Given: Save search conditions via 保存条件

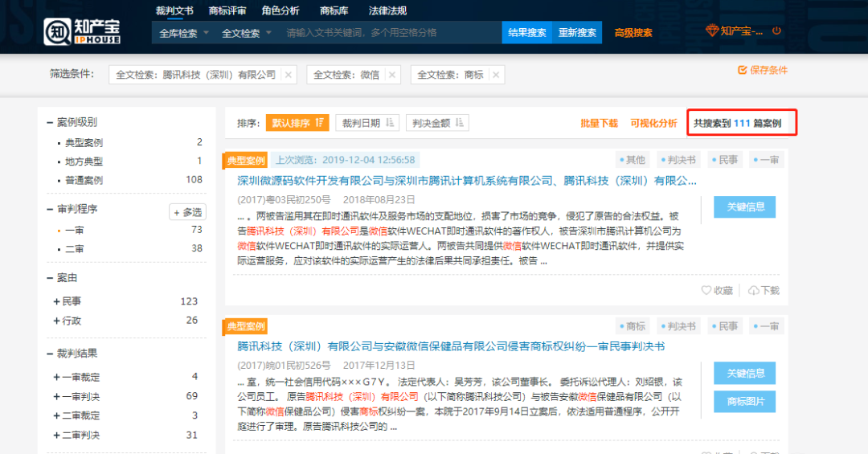Looking at the screenshot, I should point(762,70).
